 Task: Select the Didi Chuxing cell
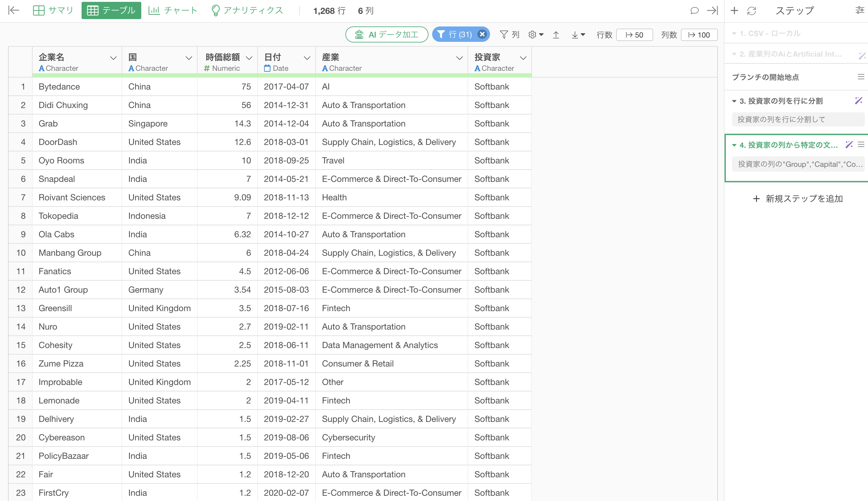77,105
